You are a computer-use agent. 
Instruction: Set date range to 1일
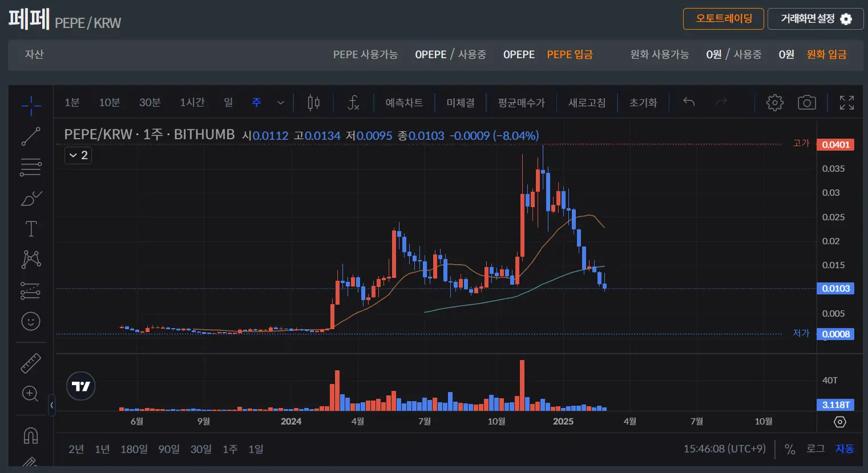[256, 449]
